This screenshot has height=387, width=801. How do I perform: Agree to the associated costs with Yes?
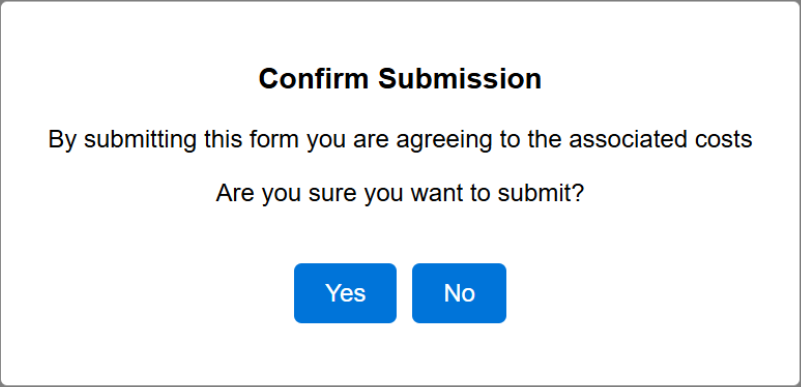pyautogui.click(x=345, y=293)
